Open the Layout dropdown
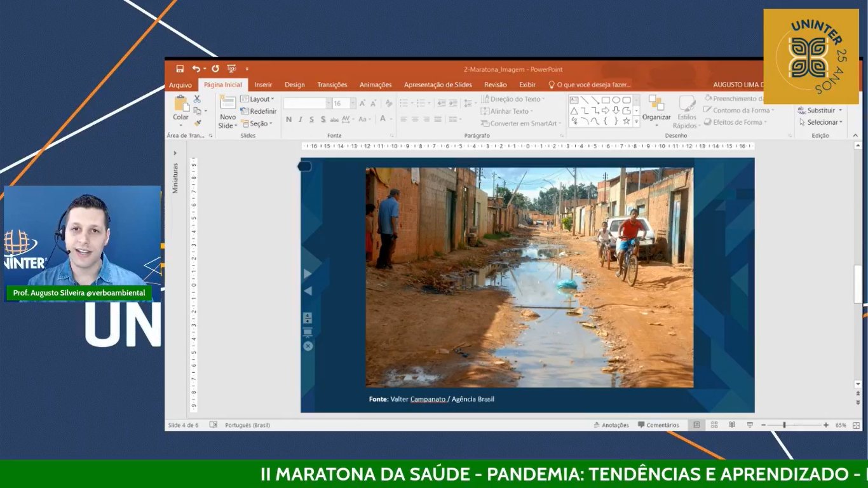868x488 pixels. [x=258, y=99]
